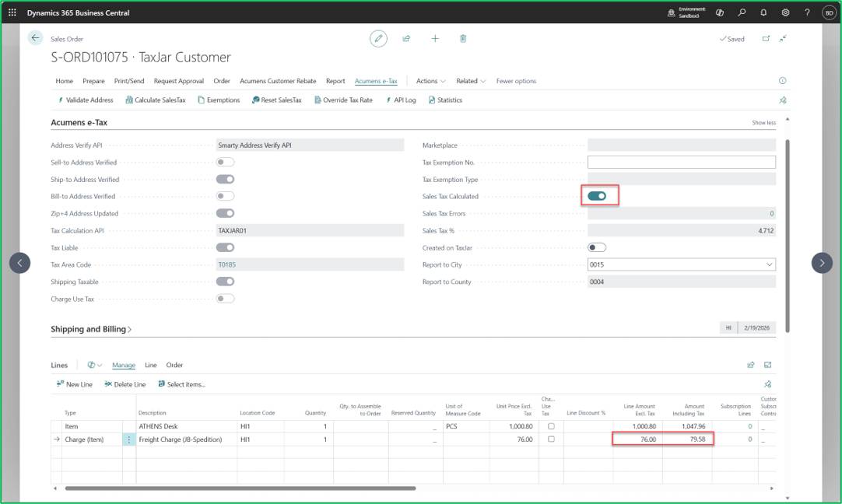The image size is (842, 504).
Task: Open the BD user account avatar
Action: (829, 13)
